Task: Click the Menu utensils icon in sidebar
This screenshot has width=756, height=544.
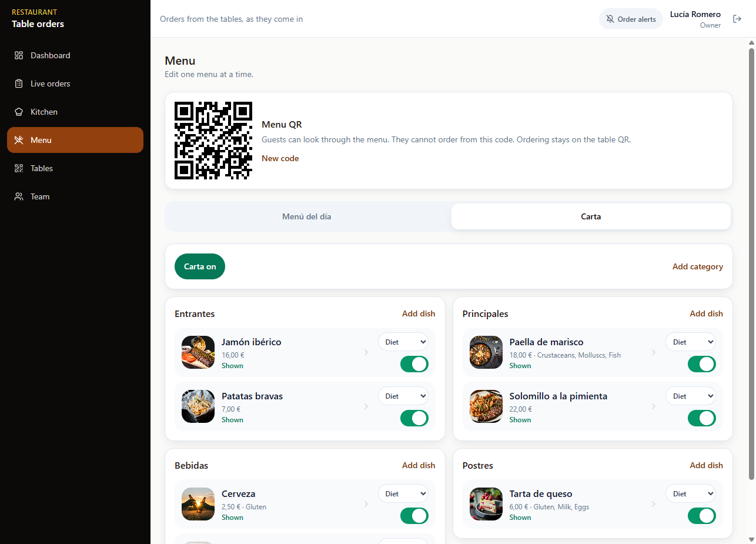Action: [x=19, y=140]
